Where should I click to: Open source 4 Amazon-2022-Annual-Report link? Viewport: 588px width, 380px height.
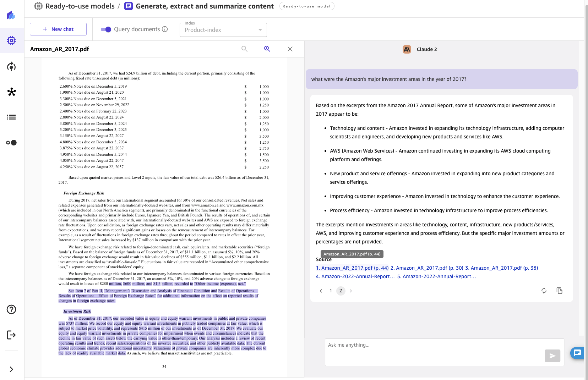pyautogui.click(x=355, y=276)
